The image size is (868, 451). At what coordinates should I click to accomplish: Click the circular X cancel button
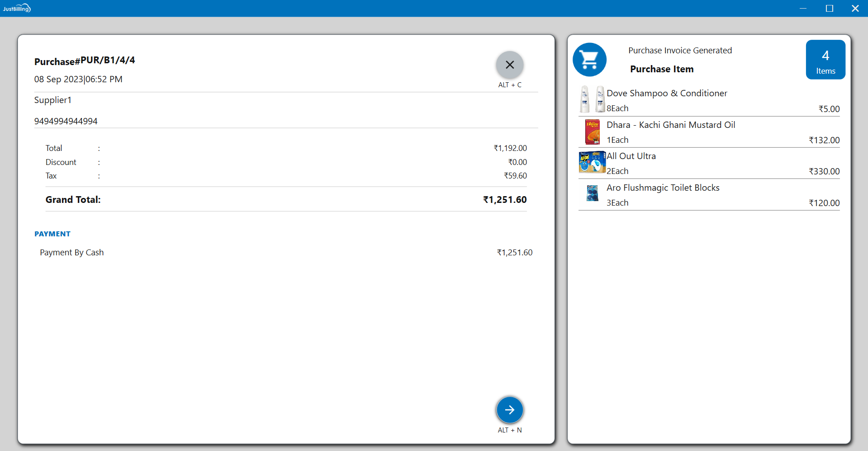[509, 65]
